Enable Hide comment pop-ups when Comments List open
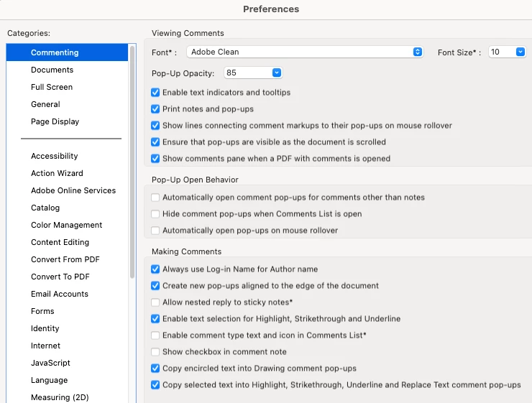Screen dimensions: 532x403 click(155, 214)
